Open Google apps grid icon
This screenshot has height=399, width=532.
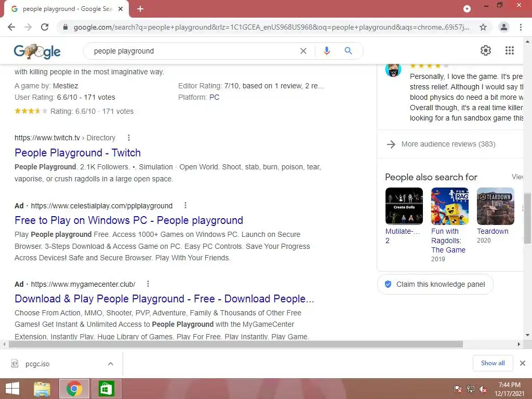(x=510, y=50)
